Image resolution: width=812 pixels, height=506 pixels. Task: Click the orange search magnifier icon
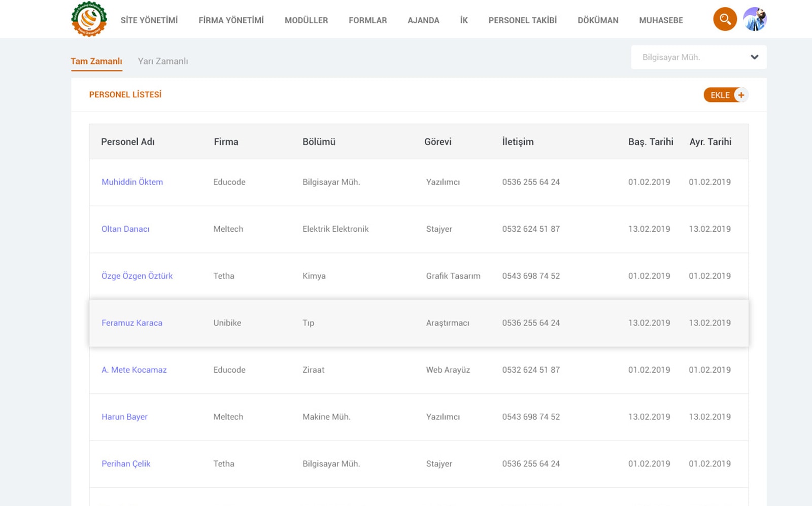[x=725, y=19]
